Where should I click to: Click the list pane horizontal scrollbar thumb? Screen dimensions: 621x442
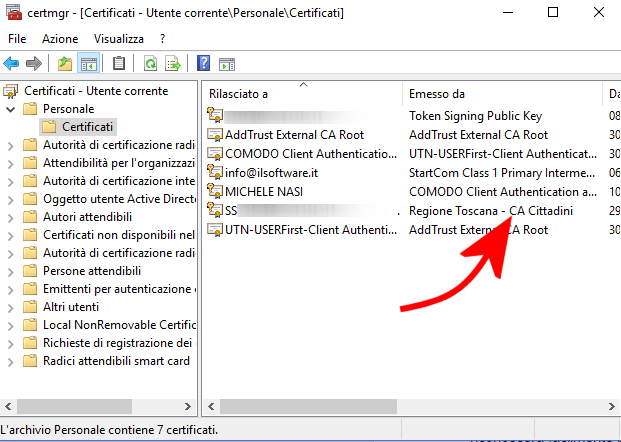[308, 406]
